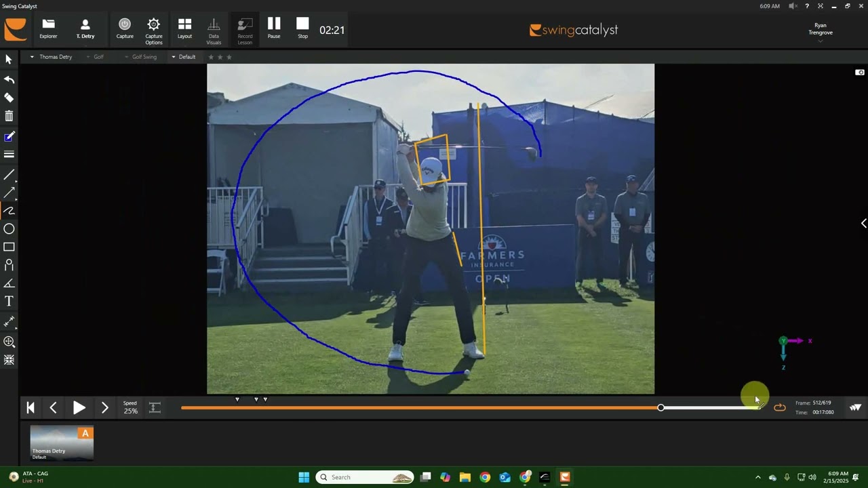
Task: Delete all drawings with trash icon
Action: click(9, 116)
